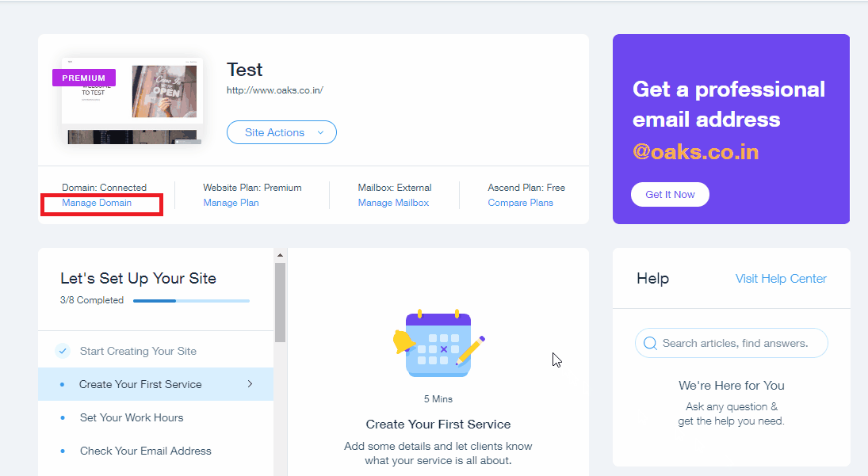Open the Test site preview thumbnail
868x476 pixels.
click(132, 101)
